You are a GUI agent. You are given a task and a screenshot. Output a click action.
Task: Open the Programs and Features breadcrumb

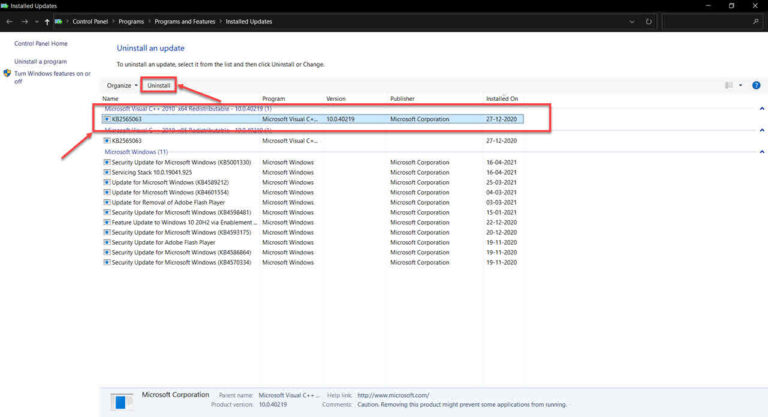pos(185,22)
